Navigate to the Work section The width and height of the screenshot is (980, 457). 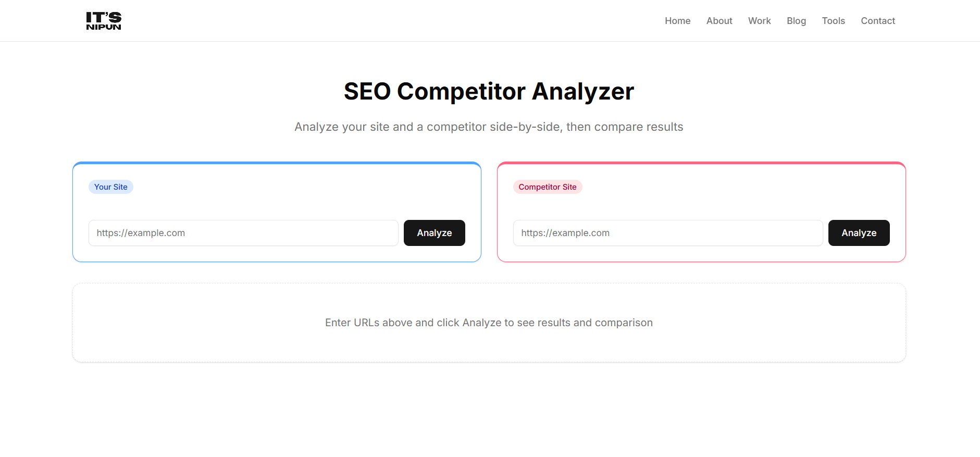[759, 20]
